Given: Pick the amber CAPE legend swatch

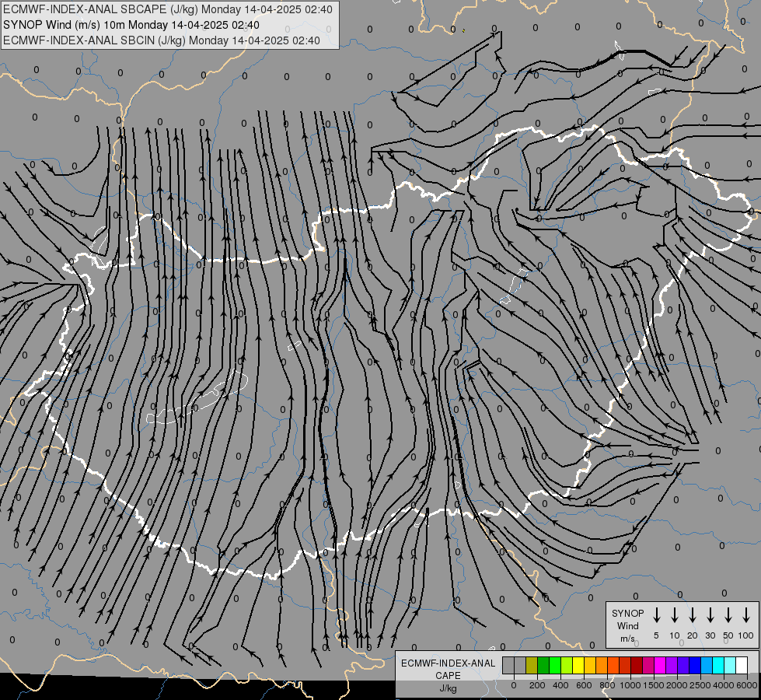Looking at the screenshot, I should tap(590, 665).
